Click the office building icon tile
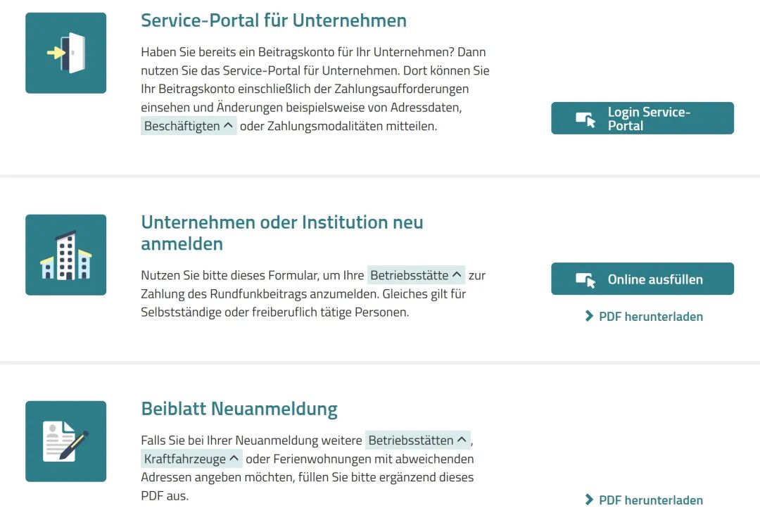Viewport: 760px width, 532px height. coord(65,255)
